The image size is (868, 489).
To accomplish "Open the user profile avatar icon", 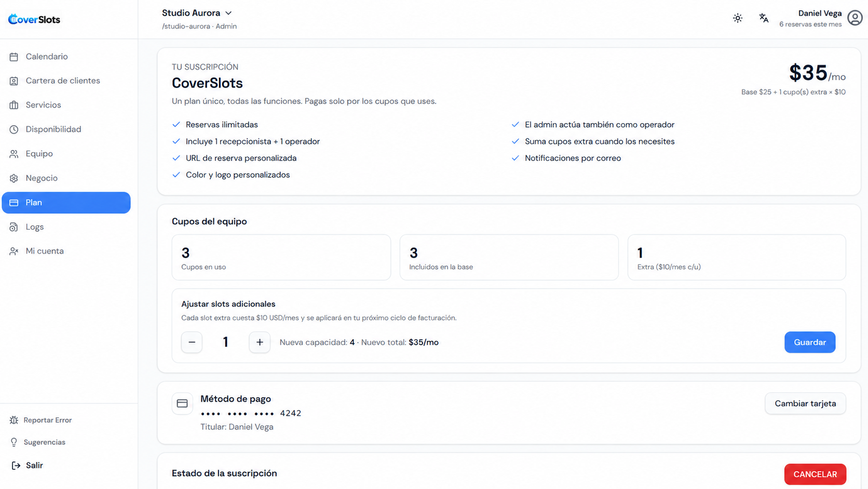I will (855, 18).
